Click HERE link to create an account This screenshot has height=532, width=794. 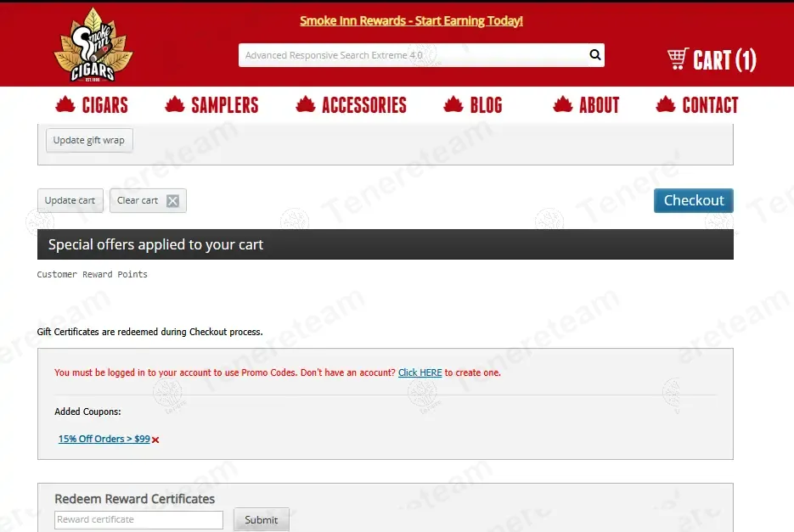tap(420, 372)
